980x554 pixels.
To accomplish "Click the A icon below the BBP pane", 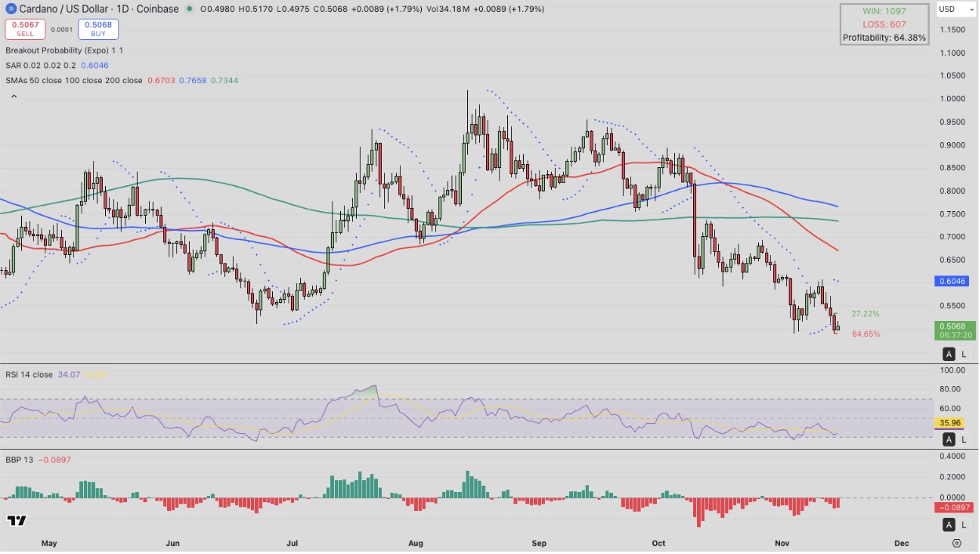I will 949,524.
